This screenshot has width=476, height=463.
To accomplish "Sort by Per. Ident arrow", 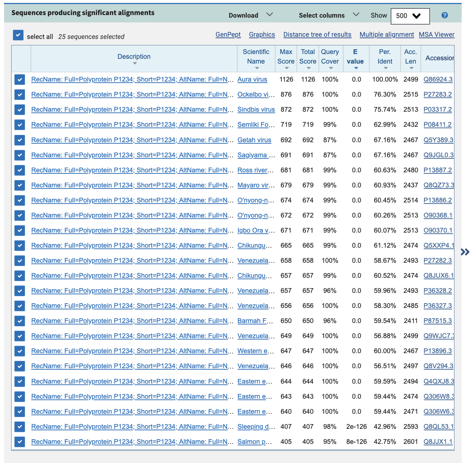I will coord(386,68).
